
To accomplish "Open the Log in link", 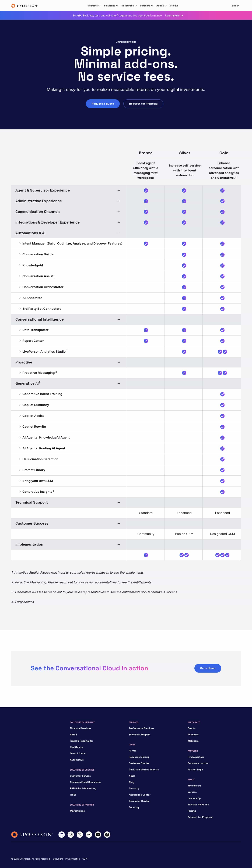I will (236, 6).
